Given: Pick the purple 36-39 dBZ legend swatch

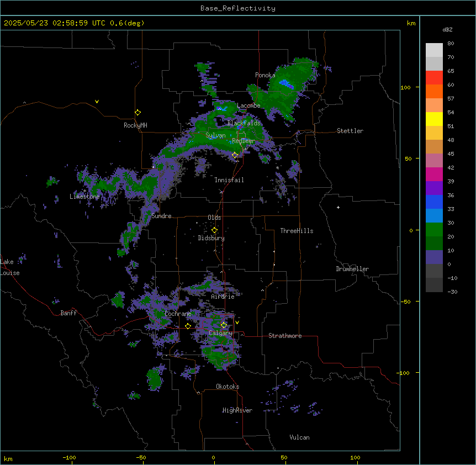Looking at the screenshot, I should point(434,188).
